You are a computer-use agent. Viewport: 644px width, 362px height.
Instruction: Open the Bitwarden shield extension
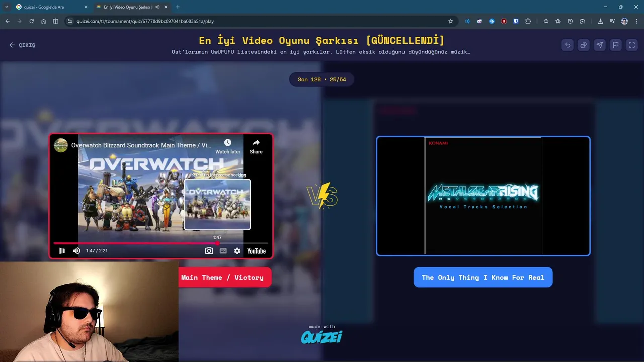(516, 21)
